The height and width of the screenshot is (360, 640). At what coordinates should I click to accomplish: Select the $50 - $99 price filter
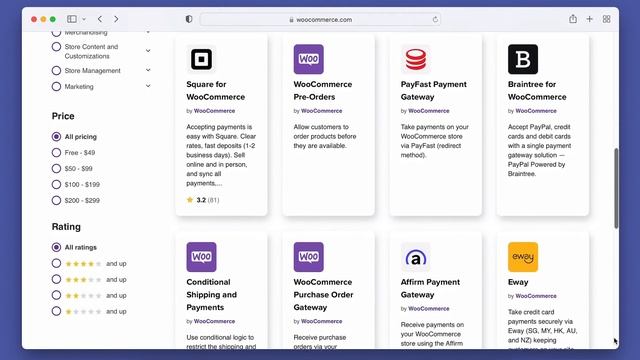pyautogui.click(x=56, y=169)
